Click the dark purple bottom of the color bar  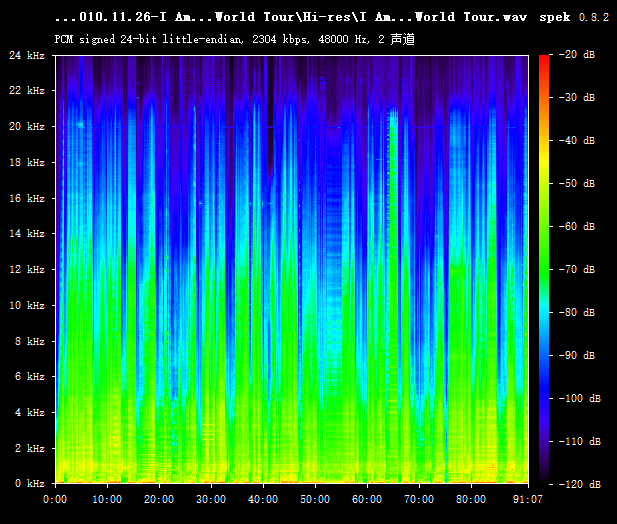click(544, 474)
